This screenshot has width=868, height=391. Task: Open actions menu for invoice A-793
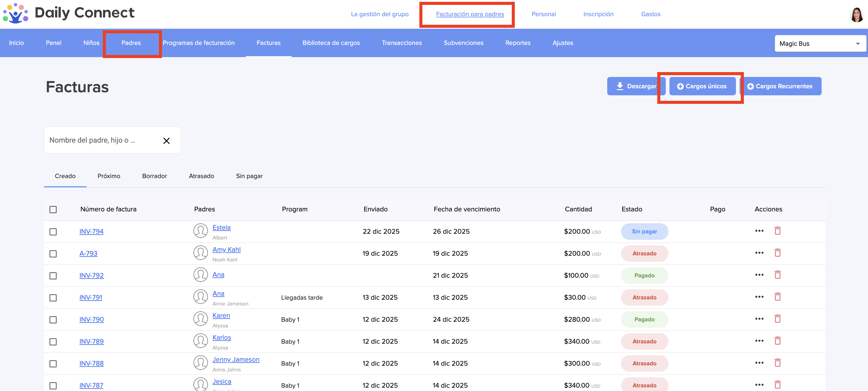(x=759, y=253)
